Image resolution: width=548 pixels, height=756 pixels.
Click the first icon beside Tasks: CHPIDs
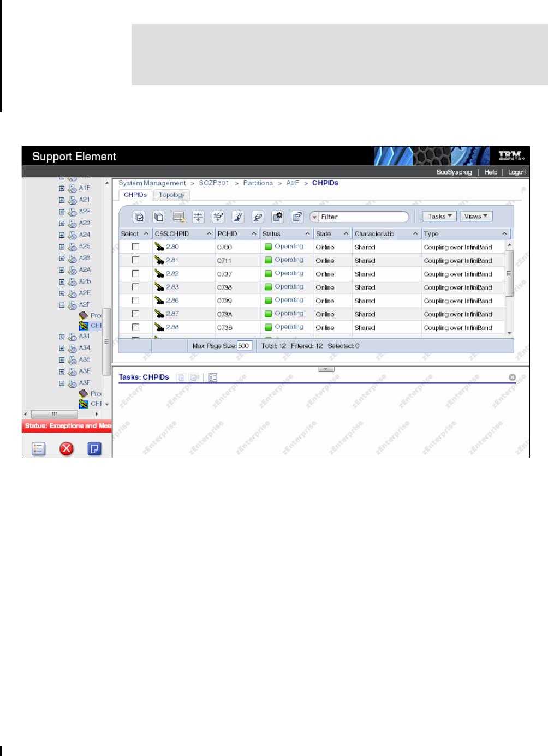pos(181,377)
